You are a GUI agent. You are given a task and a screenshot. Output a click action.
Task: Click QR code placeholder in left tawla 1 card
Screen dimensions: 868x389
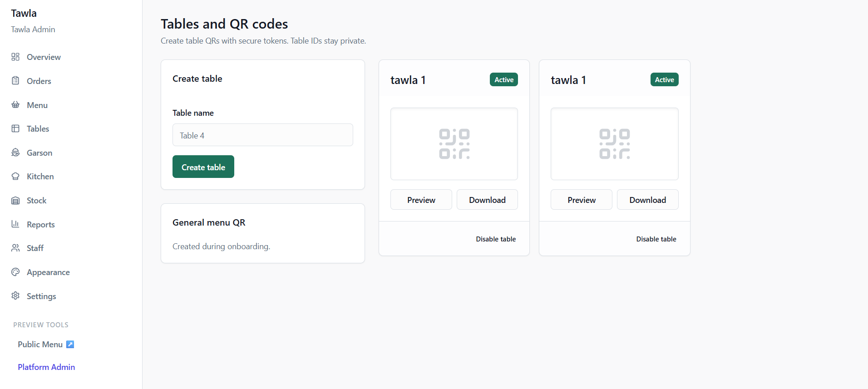click(x=454, y=144)
